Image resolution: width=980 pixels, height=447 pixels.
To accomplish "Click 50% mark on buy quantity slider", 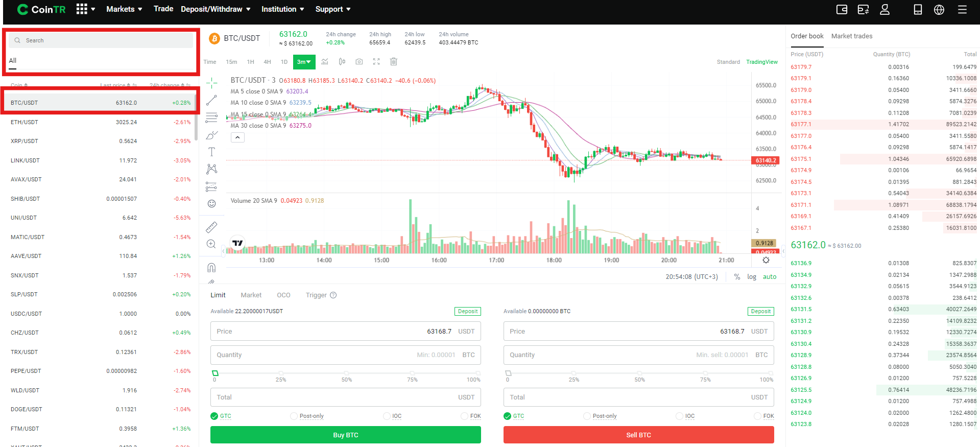I will pyautogui.click(x=347, y=373).
